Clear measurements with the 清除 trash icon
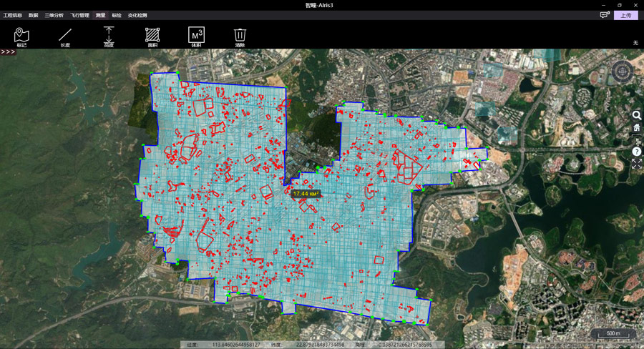This screenshot has width=644, height=349. 240,36
